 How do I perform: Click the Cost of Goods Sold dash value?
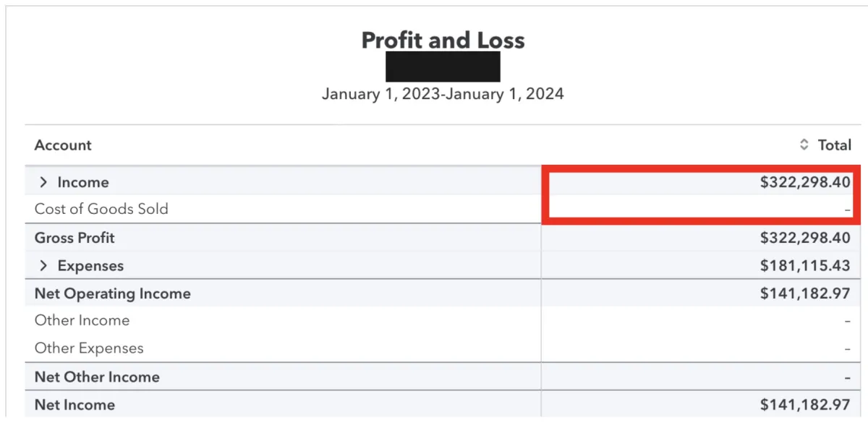pyautogui.click(x=847, y=210)
